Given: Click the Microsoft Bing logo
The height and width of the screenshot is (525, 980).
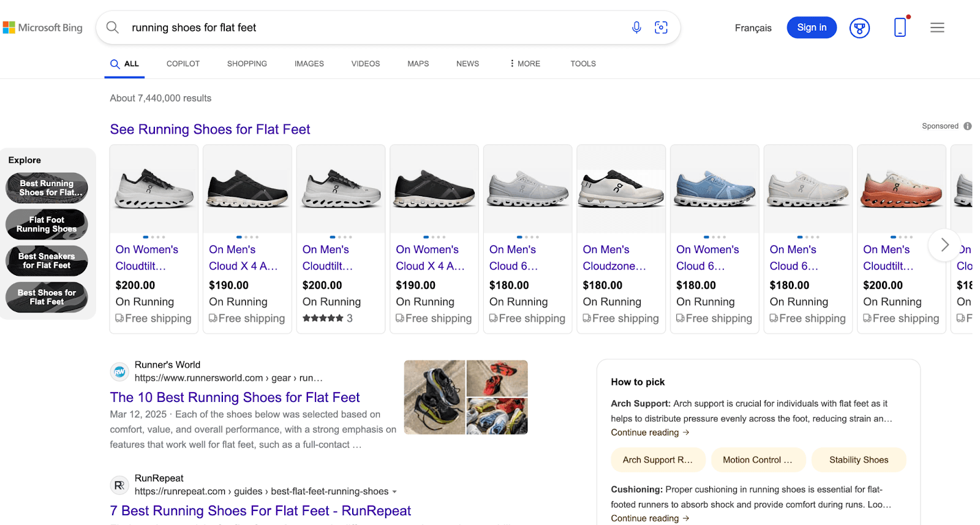Looking at the screenshot, I should [43, 28].
